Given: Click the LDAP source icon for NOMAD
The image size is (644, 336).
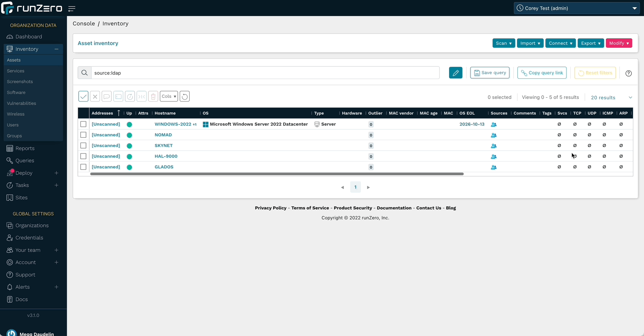Looking at the screenshot, I should point(493,135).
